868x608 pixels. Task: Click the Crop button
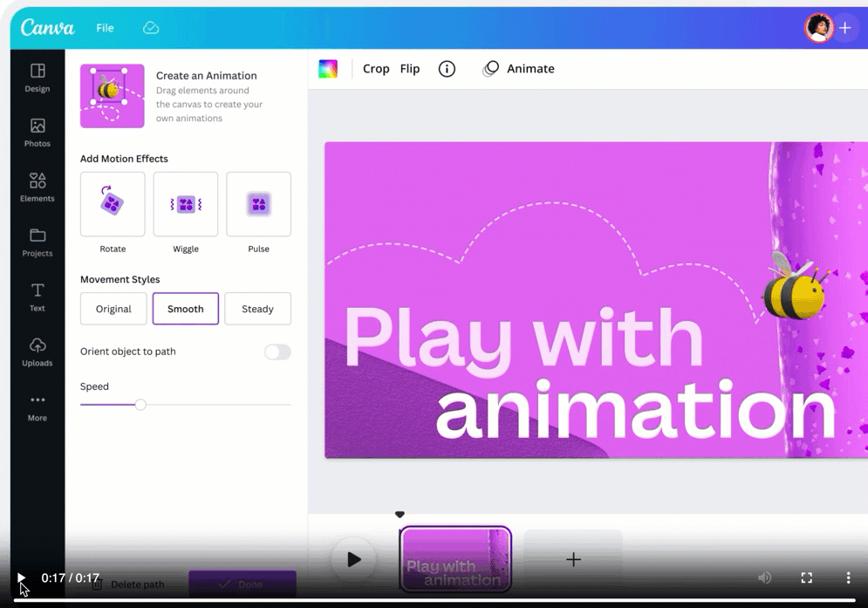pyautogui.click(x=376, y=69)
